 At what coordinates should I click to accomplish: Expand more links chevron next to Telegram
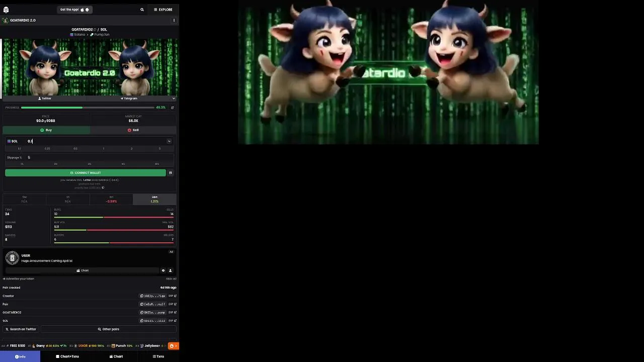pos(174,99)
